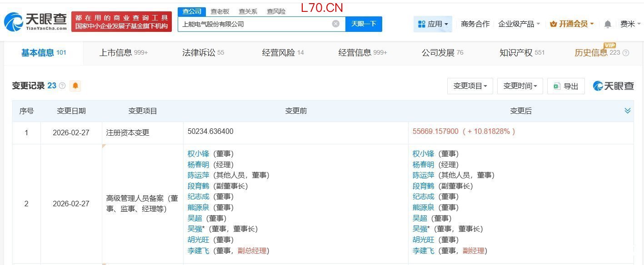Open 吴强 link in 变更后 column
The image size is (644, 265).
tap(420, 229)
